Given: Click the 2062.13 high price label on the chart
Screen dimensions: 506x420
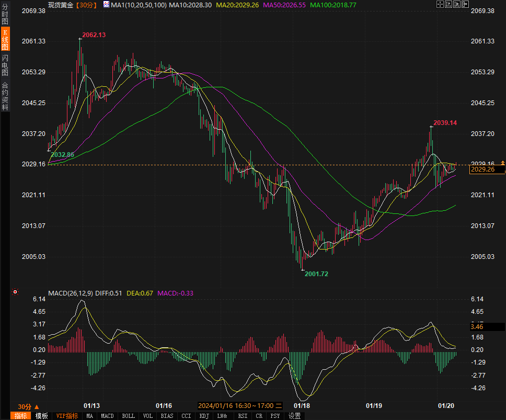Looking at the screenshot, I should [94, 35].
